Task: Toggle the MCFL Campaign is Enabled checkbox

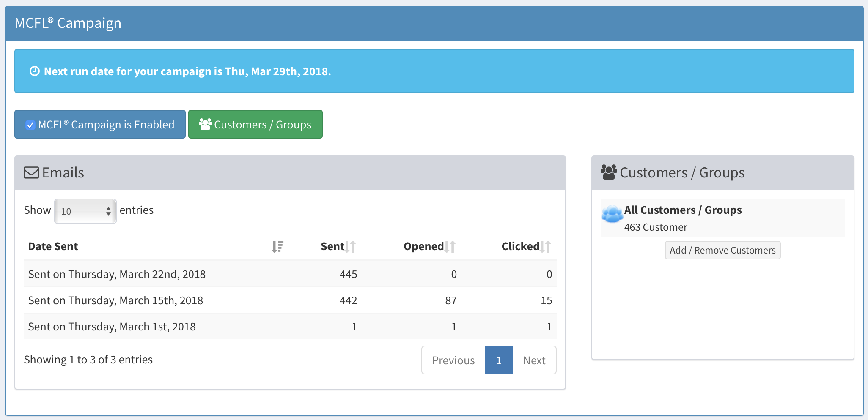Action: [x=30, y=125]
